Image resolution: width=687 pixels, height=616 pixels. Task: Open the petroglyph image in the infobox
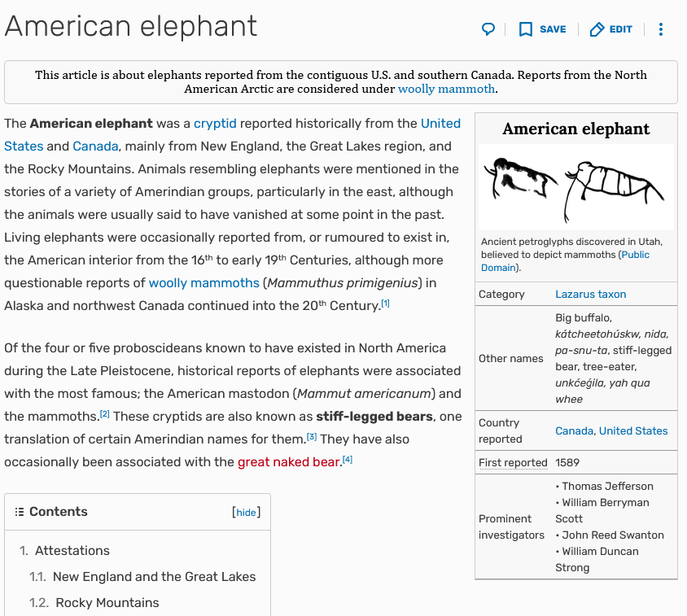(x=575, y=187)
